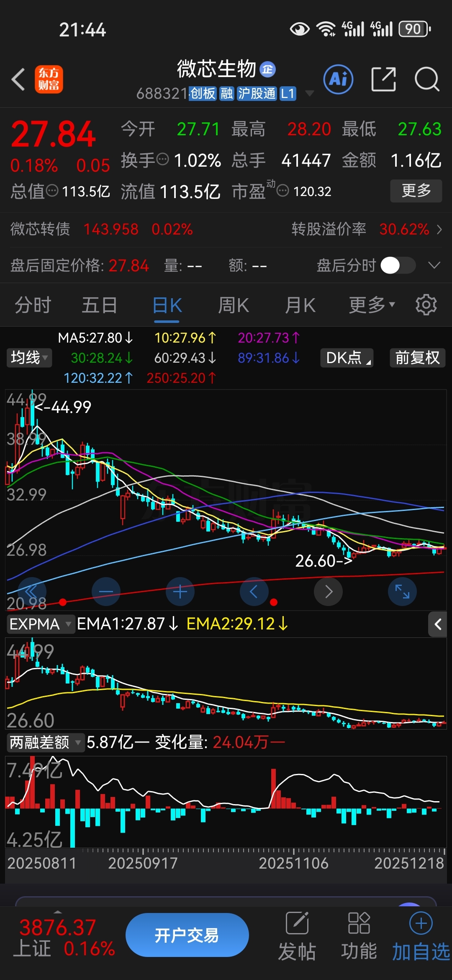This screenshot has width=452, height=980.
Task: Check battery level indicator in status bar
Action: point(414,29)
